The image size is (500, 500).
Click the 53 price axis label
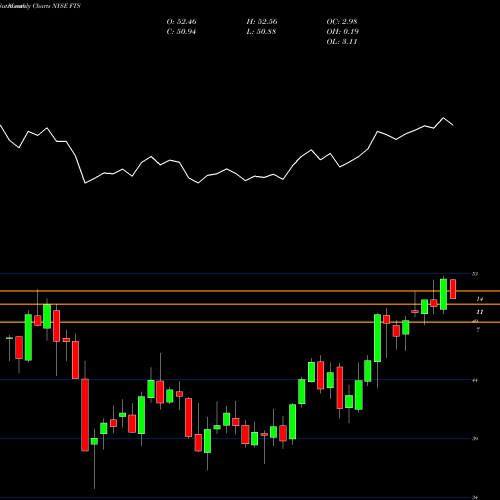475,274
